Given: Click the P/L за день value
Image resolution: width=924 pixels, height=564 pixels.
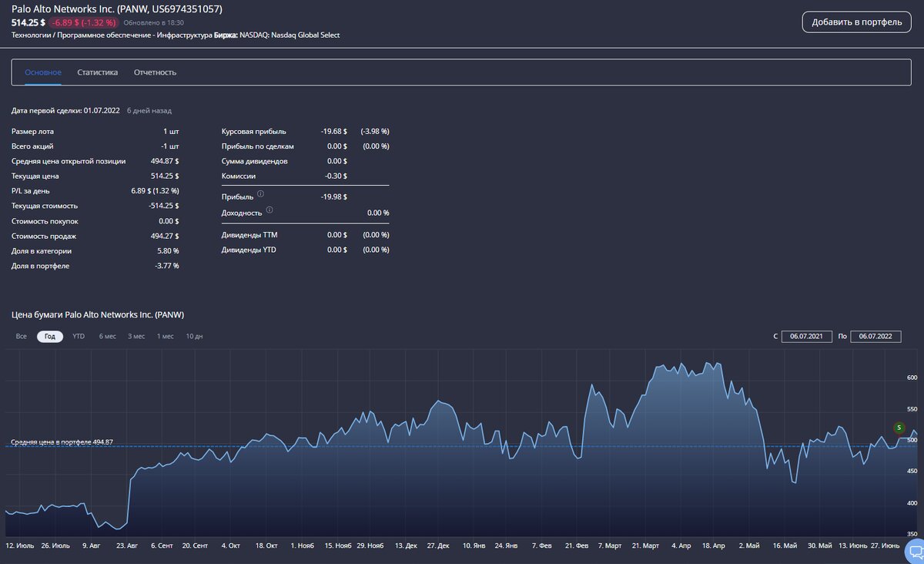Looking at the screenshot, I should (x=155, y=191).
